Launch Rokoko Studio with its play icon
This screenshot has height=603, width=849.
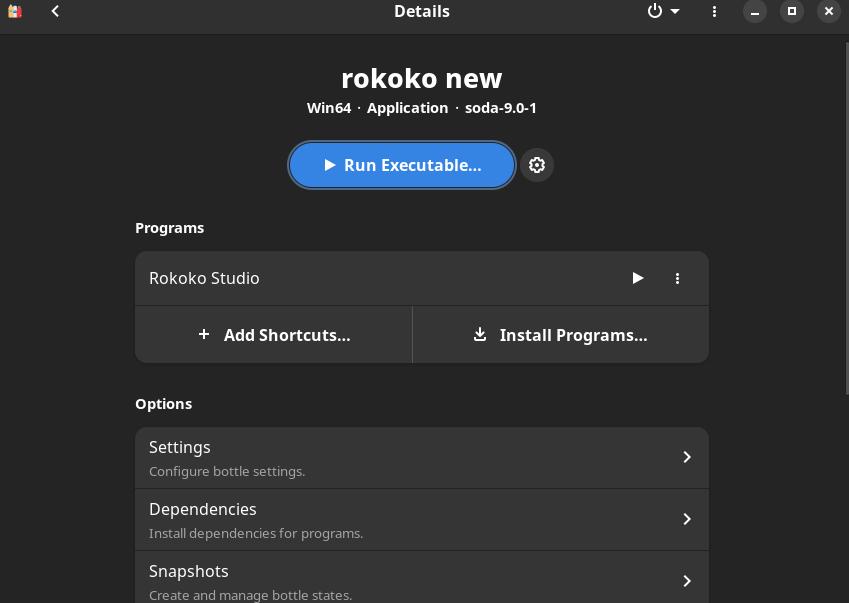638,278
